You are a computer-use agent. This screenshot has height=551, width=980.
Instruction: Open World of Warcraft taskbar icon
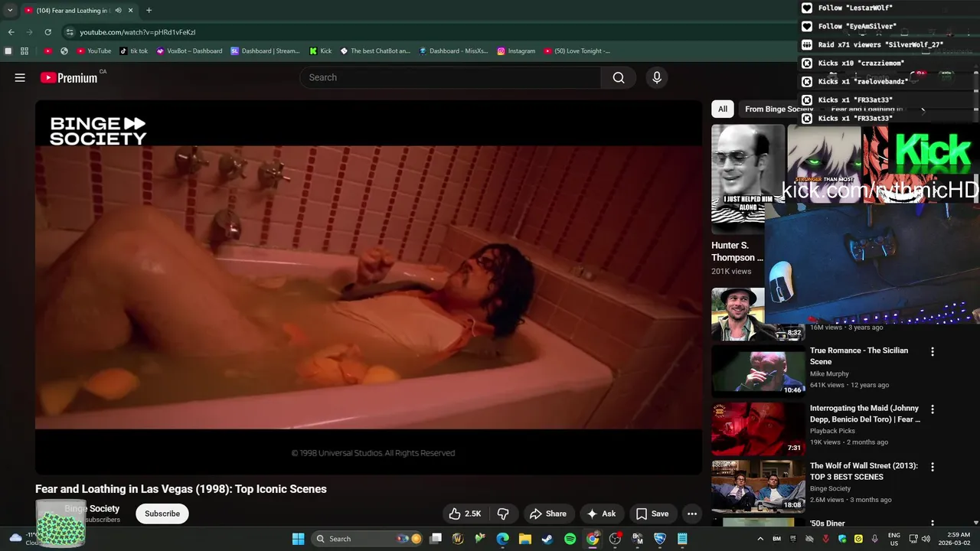[x=458, y=539]
